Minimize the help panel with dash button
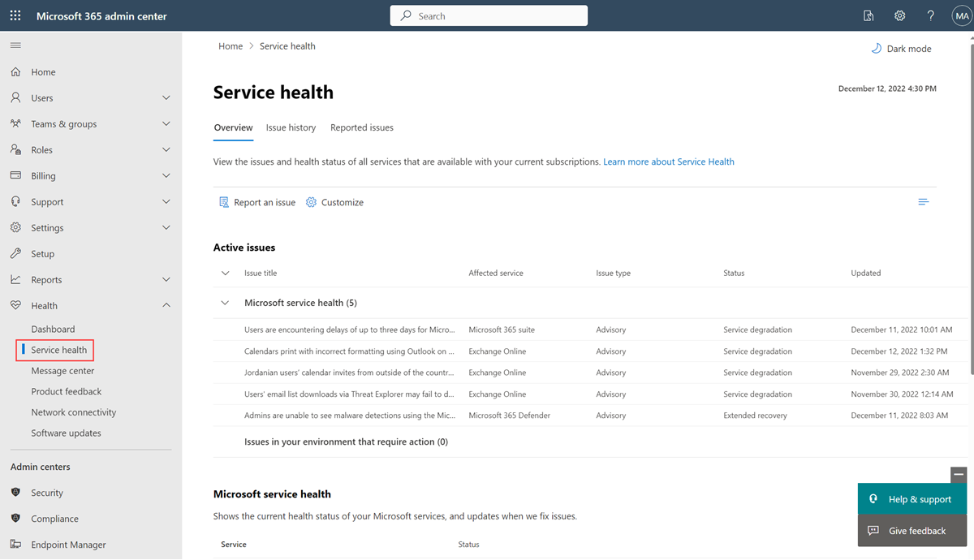 click(x=959, y=475)
